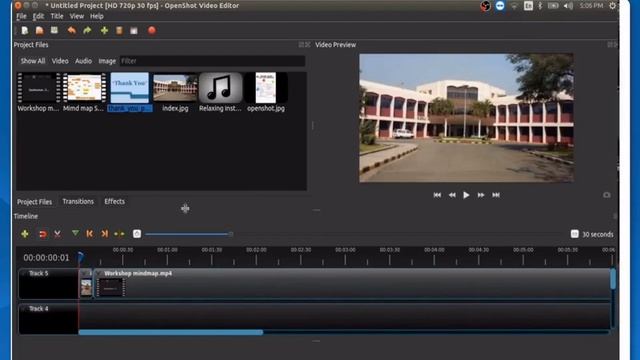Add a track with the timeline plus icon
Image resolution: width=640 pixels, height=360 pixels.
tap(25, 234)
